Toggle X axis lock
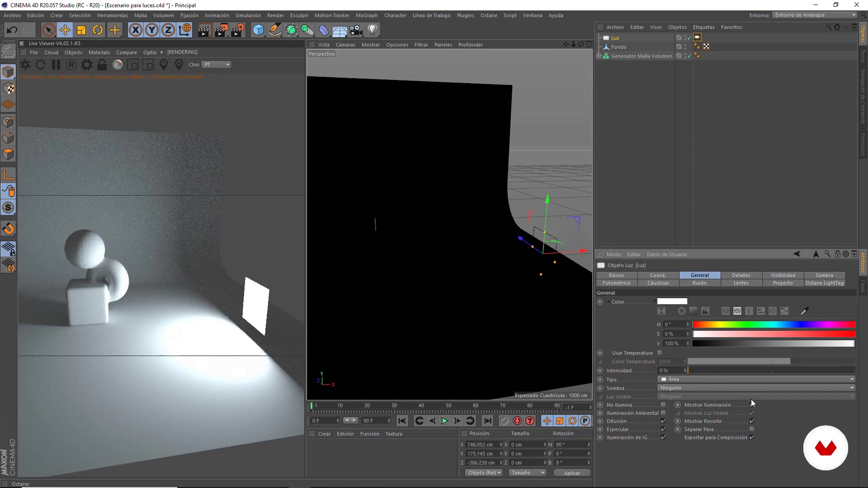 coord(135,30)
